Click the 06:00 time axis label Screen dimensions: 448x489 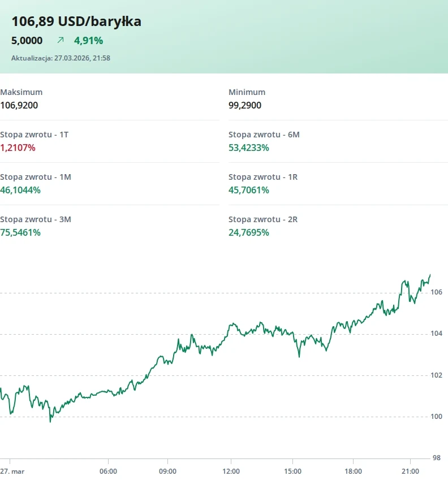coord(108,471)
